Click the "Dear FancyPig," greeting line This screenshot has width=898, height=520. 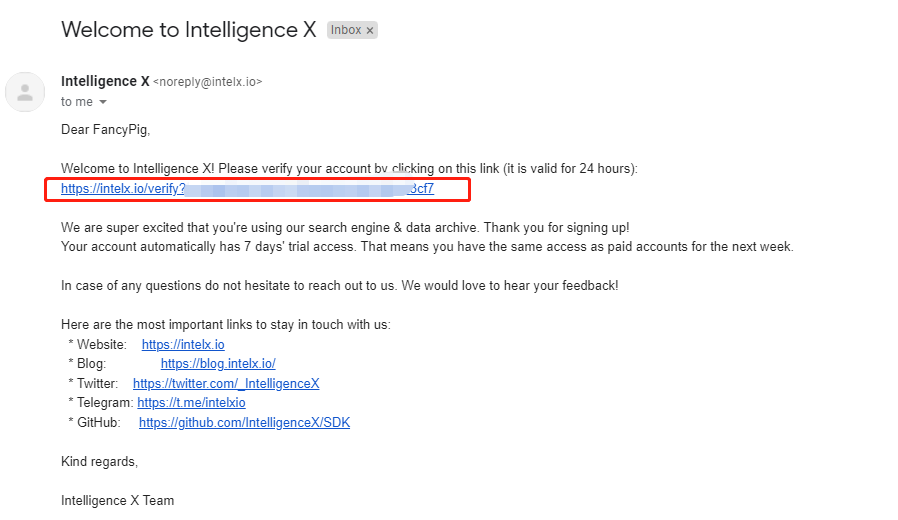(105, 130)
